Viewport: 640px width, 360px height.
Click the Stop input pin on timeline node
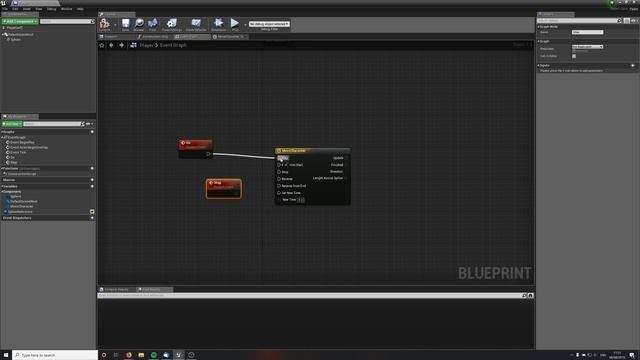pyautogui.click(x=279, y=172)
